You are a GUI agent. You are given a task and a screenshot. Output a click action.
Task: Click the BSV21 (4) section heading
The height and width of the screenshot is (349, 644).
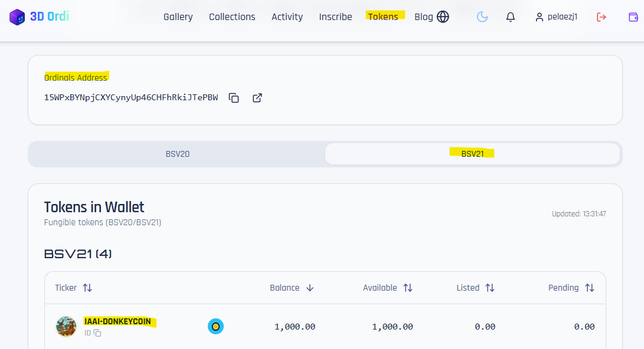pyautogui.click(x=78, y=254)
